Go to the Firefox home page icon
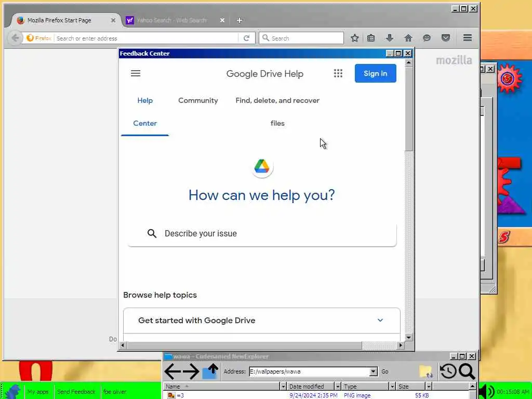 pos(408,38)
